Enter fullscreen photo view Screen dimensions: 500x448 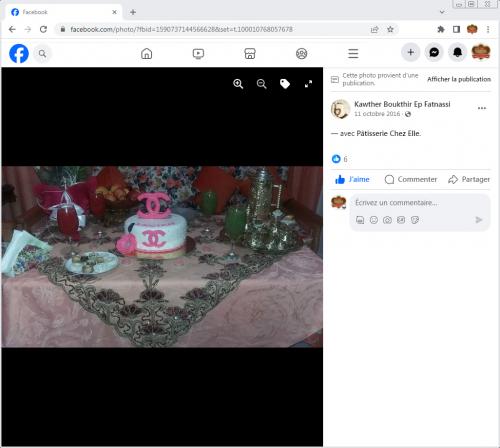click(x=308, y=84)
